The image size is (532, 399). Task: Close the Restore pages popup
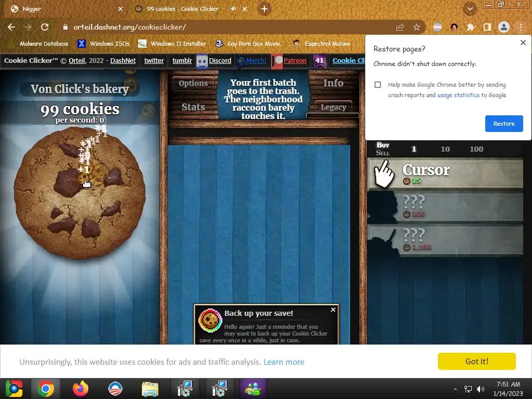[x=523, y=43]
